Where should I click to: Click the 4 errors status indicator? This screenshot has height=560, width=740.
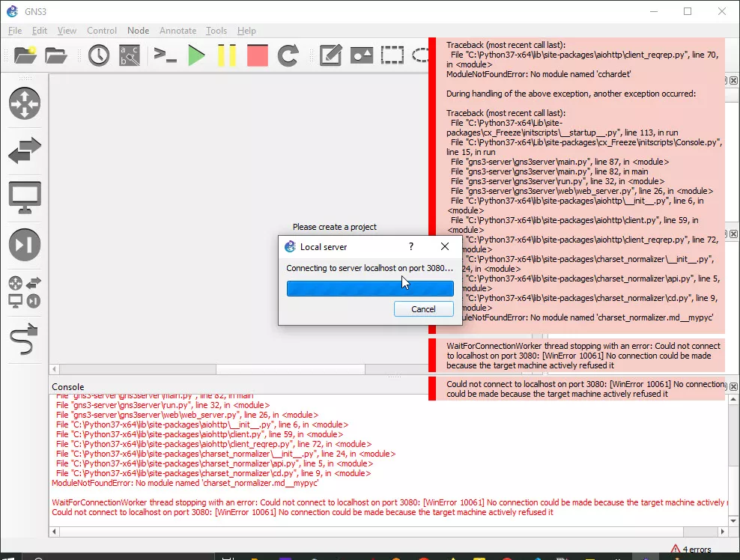(x=691, y=550)
